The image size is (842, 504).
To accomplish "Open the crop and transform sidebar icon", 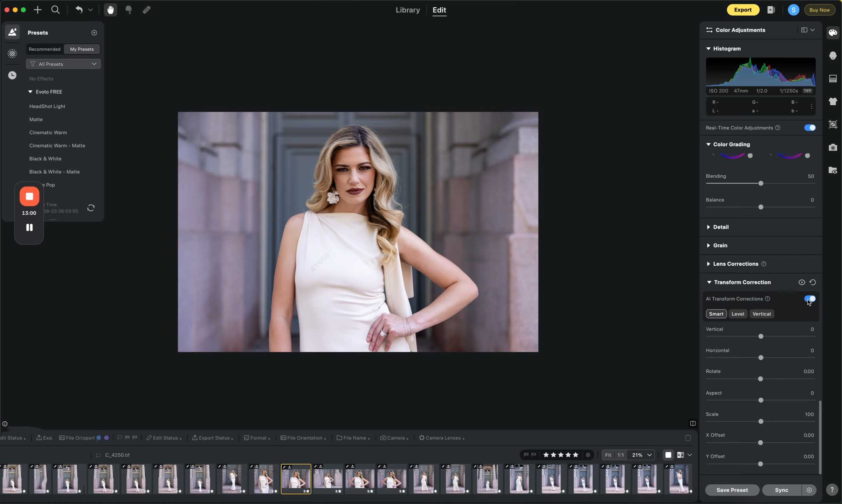I will [833, 124].
